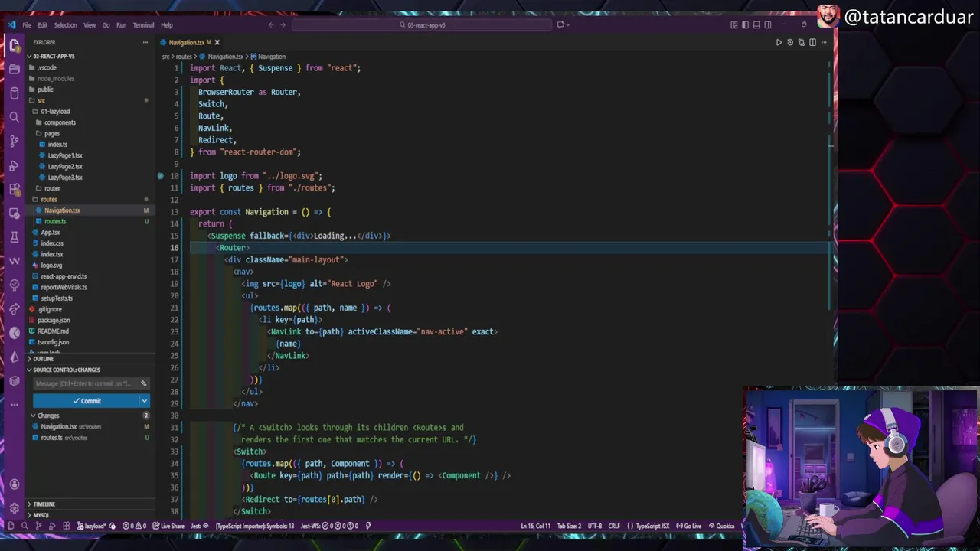Open the Extensions view with badge
The height and width of the screenshot is (551, 980).
[14, 189]
